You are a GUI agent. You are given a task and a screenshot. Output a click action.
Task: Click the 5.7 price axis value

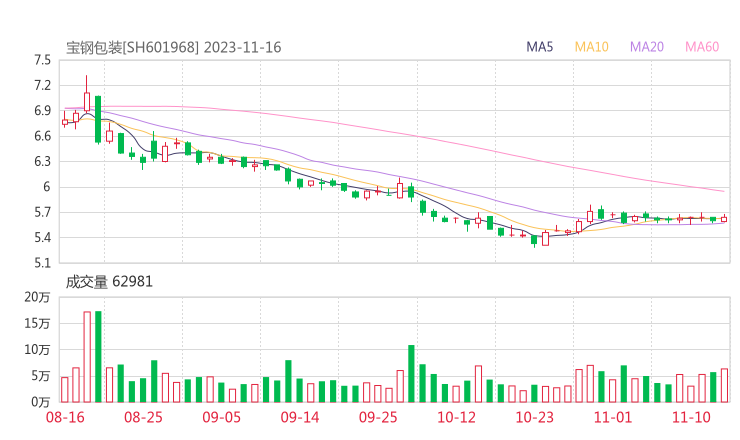(x=42, y=212)
